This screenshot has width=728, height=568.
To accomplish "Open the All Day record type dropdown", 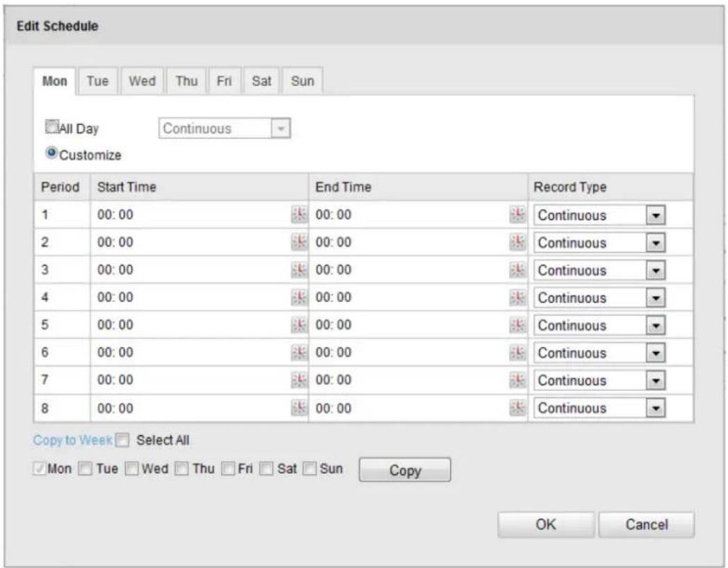I will (x=224, y=128).
